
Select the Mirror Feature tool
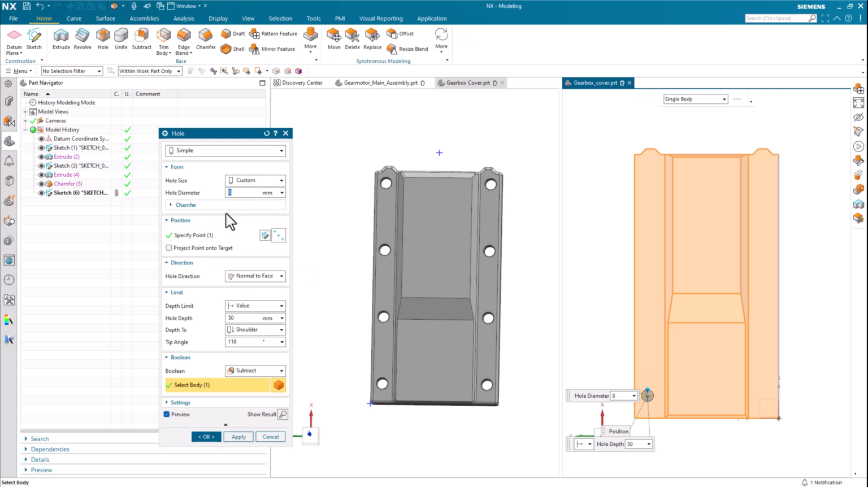click(272, 49)
